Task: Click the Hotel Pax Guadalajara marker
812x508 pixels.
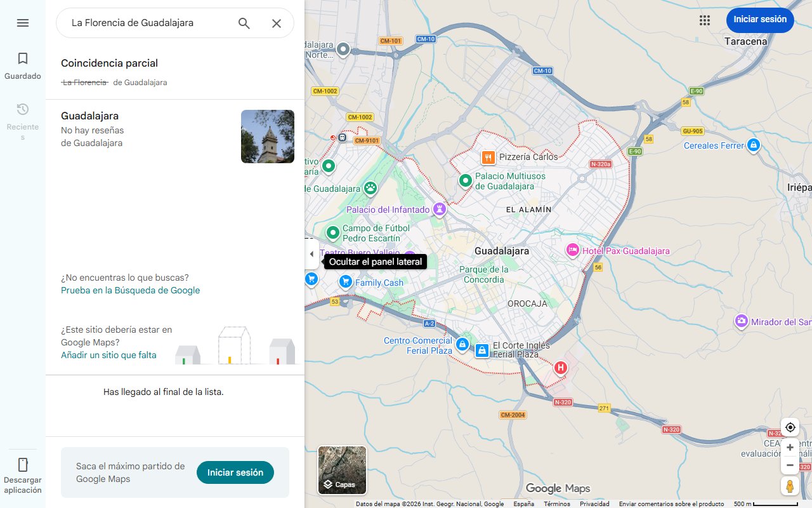Action: [573, 251]
